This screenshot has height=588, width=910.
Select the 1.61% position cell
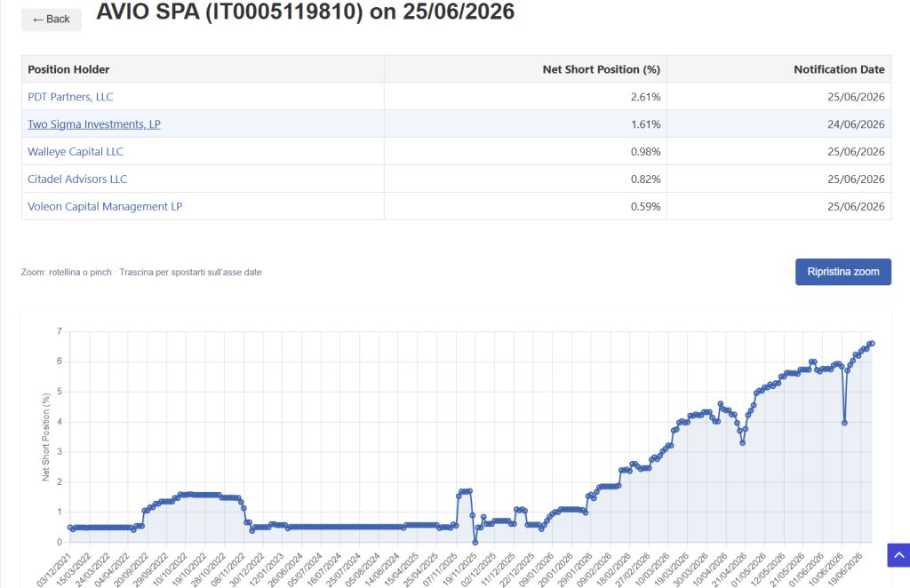click(x=525, y=124)
